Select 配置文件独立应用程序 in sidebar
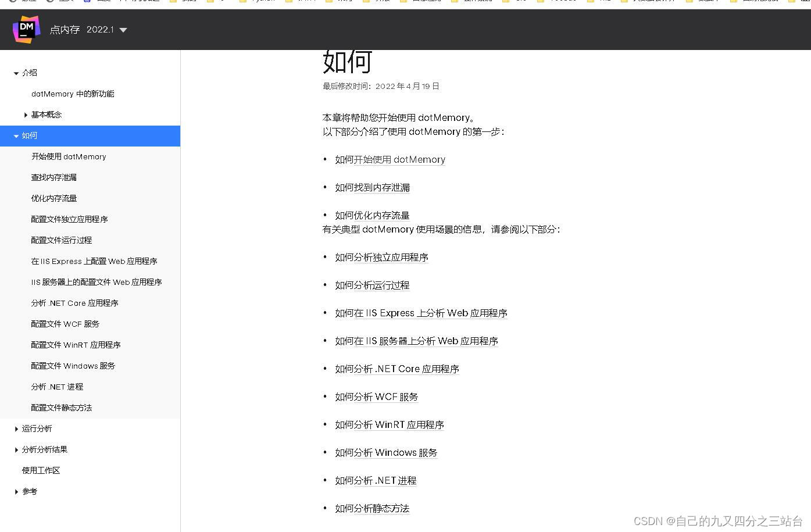 tap(69, 219)
